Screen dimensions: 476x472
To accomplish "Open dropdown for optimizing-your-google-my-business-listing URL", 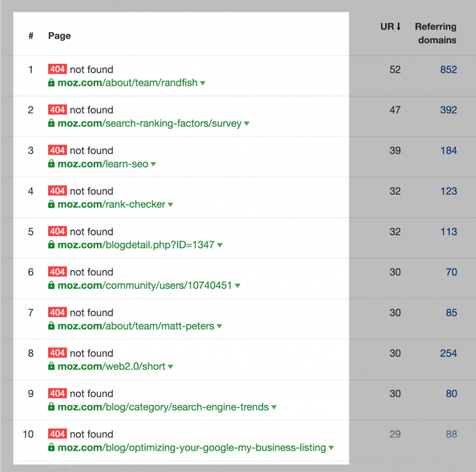I will point(332,448).
